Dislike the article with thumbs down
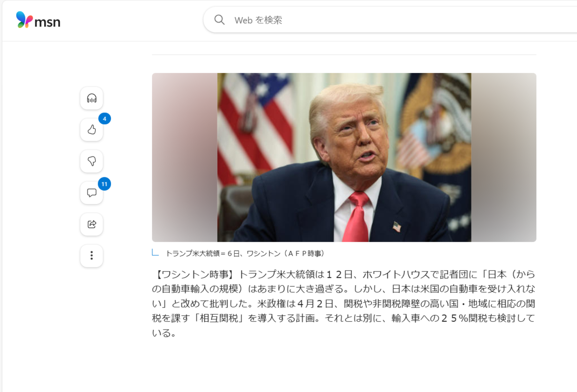The height and width of the screenshot is (392, 577). [91, 161]
